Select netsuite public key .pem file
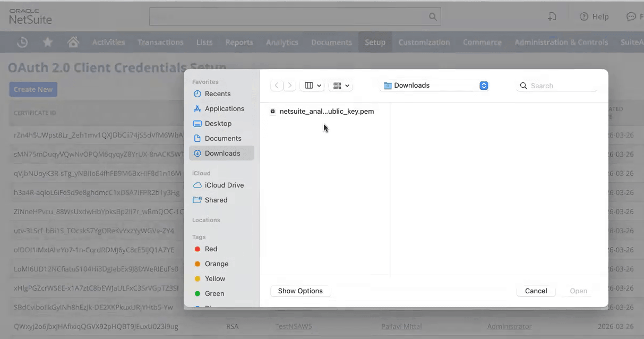The image size is (644, 339). (322, 112)
